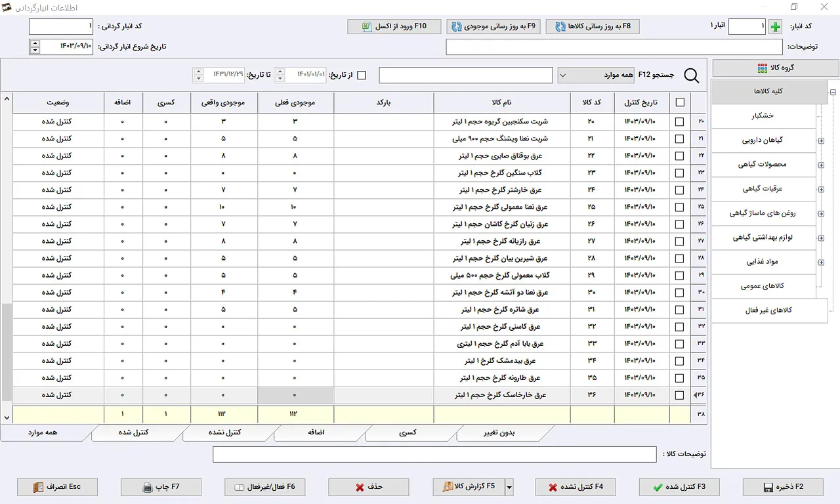Select the کالاهای غیر فعال category
Image resolution: width=840 pixels, height=504 pixels.
pyautogui.click(x=770, y=310)
